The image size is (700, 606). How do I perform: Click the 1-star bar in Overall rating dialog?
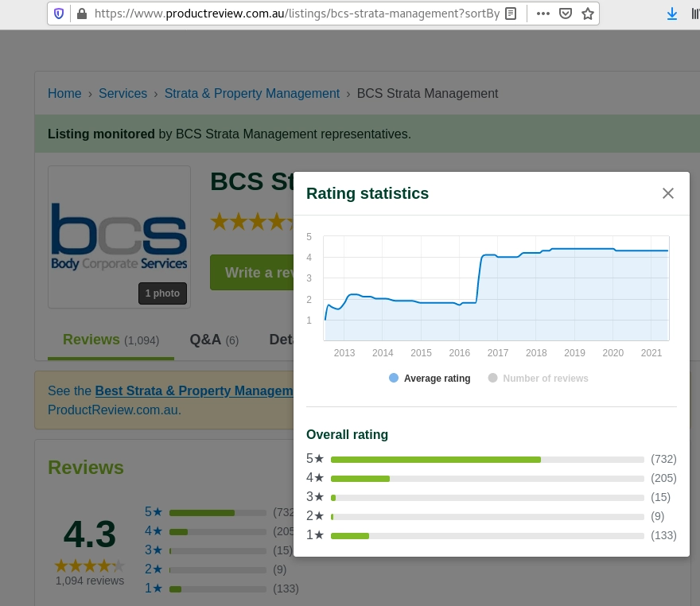pyautogui.click(x=487, y=535)
